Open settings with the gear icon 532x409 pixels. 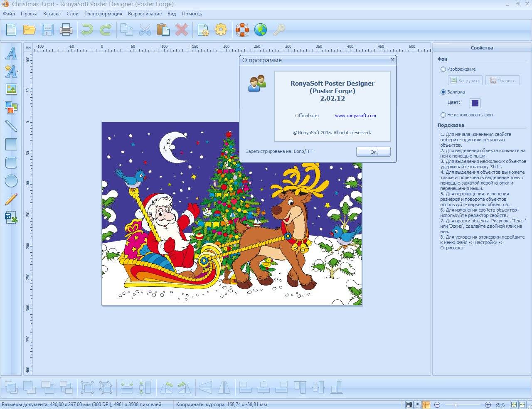221,30
